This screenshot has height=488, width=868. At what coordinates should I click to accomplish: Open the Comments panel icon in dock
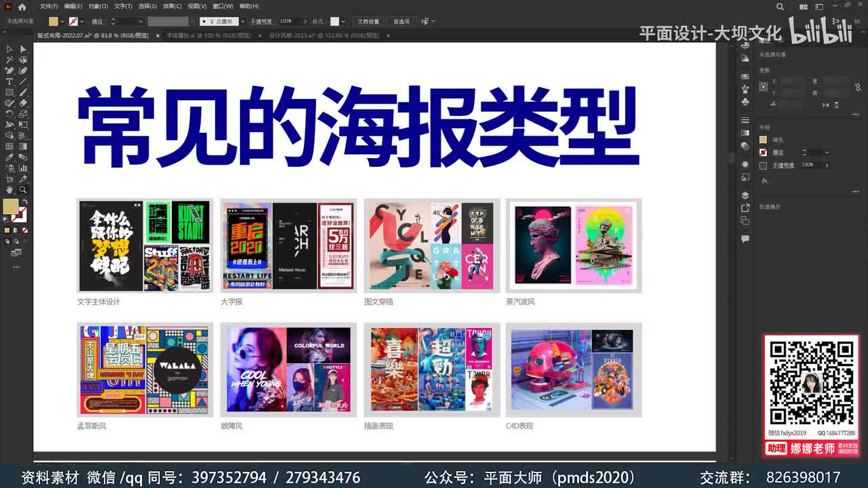[745, 239]
